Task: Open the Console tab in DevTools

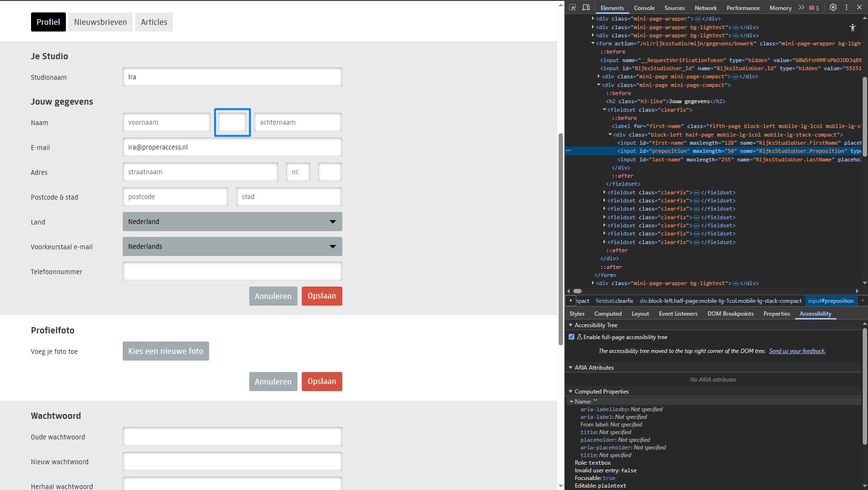Action: coord(644,8)
